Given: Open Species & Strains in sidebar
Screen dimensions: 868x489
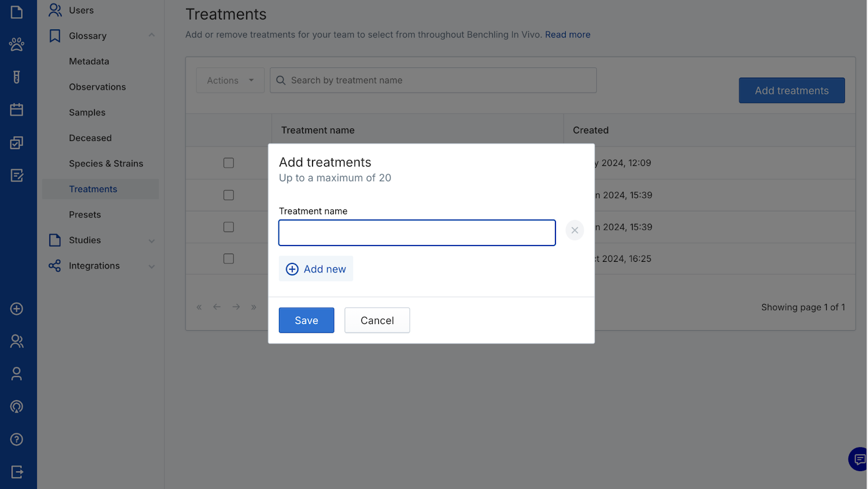Looking at the screenshot, I should point(106,164).
